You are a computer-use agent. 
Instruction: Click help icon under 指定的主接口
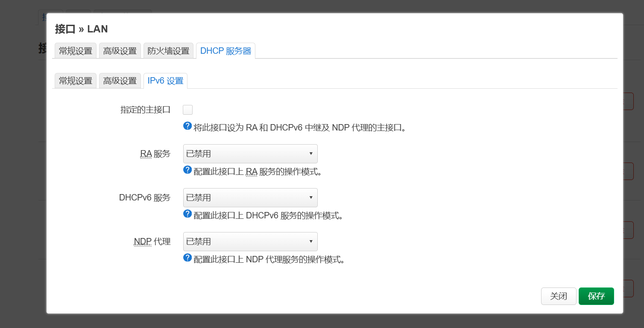coord(187,126)
